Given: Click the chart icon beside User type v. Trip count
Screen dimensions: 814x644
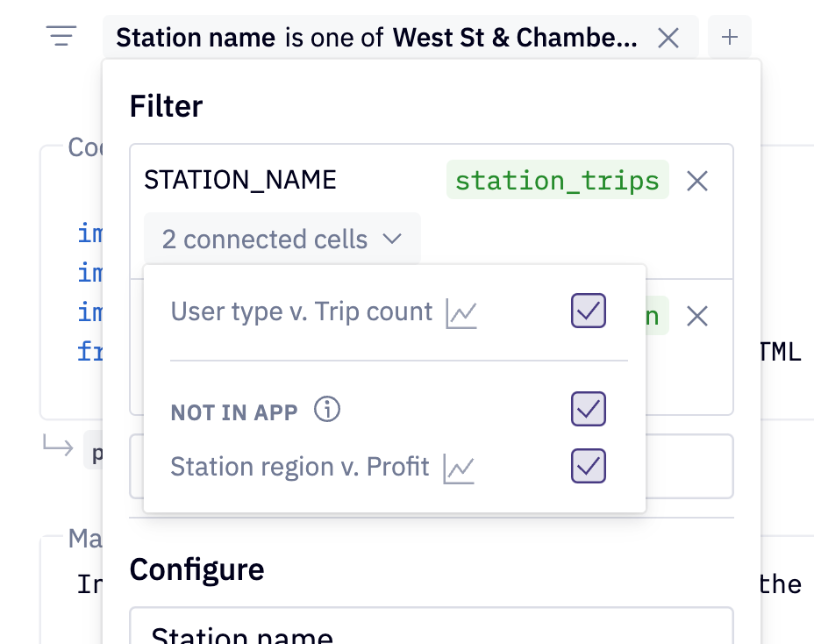Looking at the screenshot, I should tap(462, 311).
